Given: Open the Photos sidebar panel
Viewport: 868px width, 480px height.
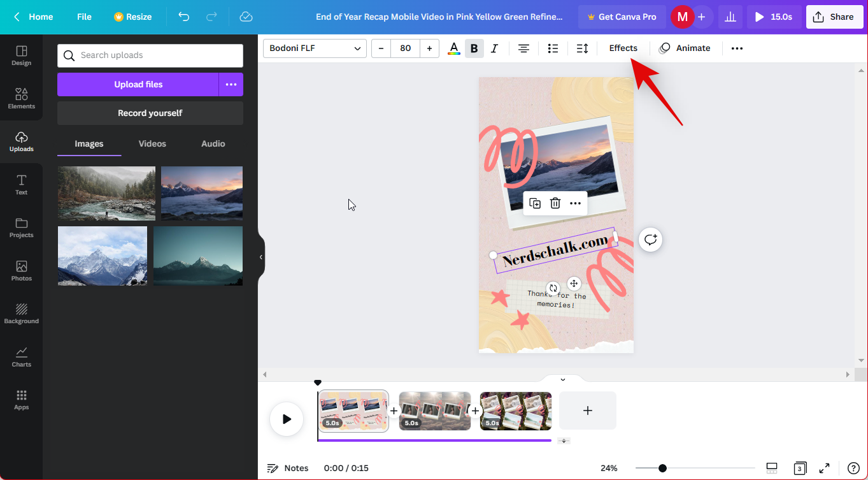Looking at the screenshot, I should coord(21,271).
